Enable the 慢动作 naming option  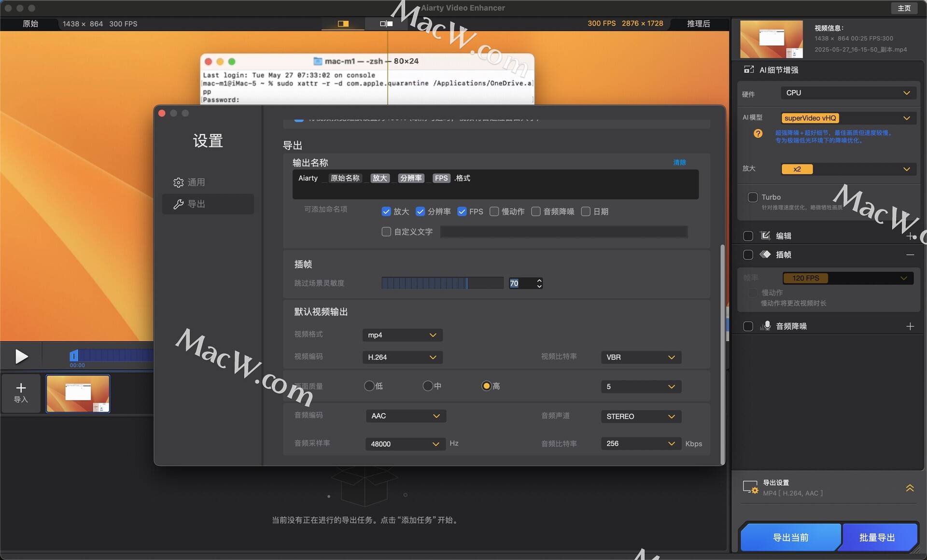pos(494,211)
